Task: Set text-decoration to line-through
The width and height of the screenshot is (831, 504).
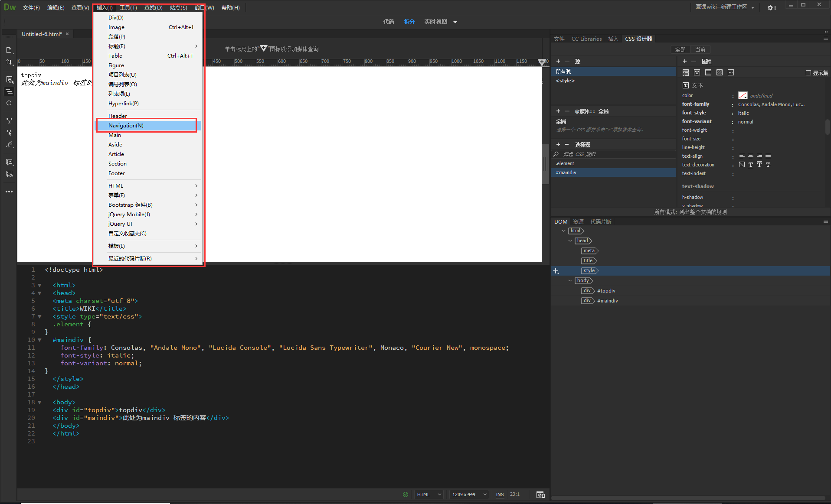Action: click(768, 165)
